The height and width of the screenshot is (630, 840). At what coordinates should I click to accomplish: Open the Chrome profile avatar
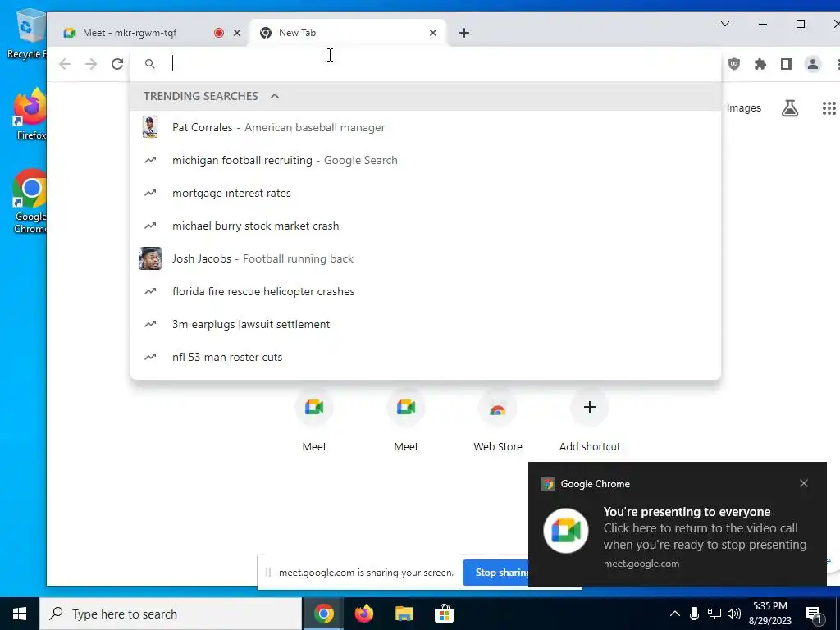point(813,64)
